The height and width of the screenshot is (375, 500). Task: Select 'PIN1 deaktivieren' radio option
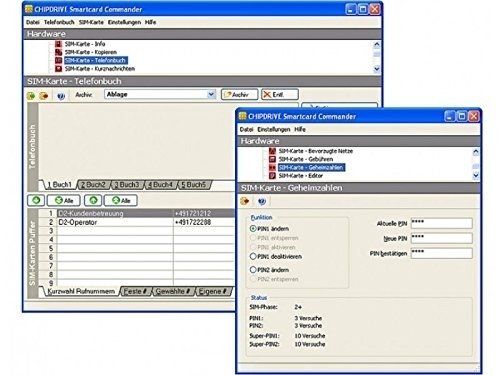253,256
